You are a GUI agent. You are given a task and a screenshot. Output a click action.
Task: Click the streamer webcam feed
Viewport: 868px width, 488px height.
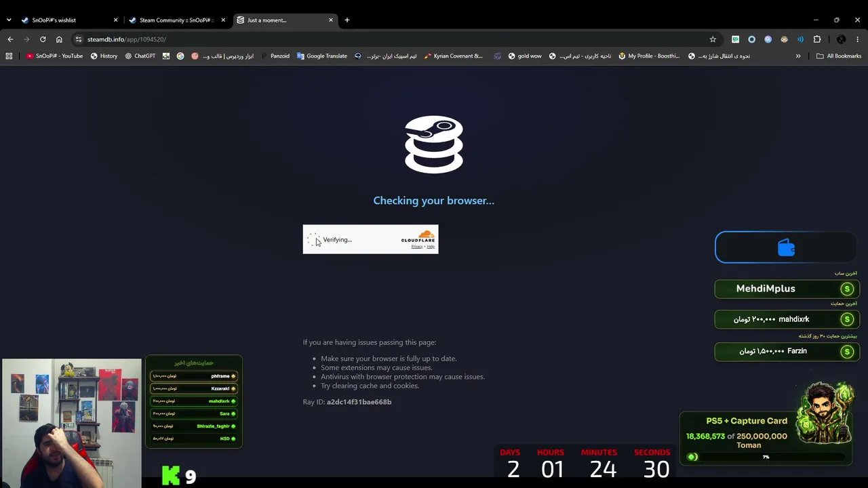point(71,423)
